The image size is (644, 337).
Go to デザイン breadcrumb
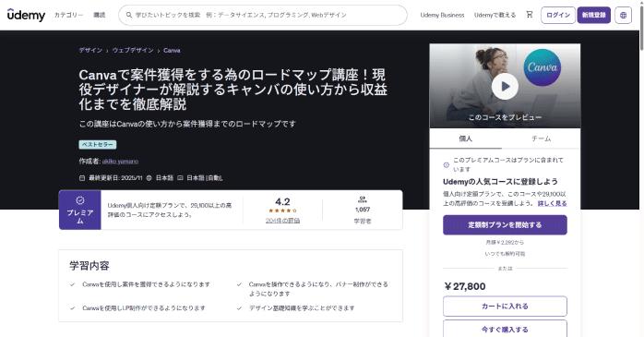(90, 50)
